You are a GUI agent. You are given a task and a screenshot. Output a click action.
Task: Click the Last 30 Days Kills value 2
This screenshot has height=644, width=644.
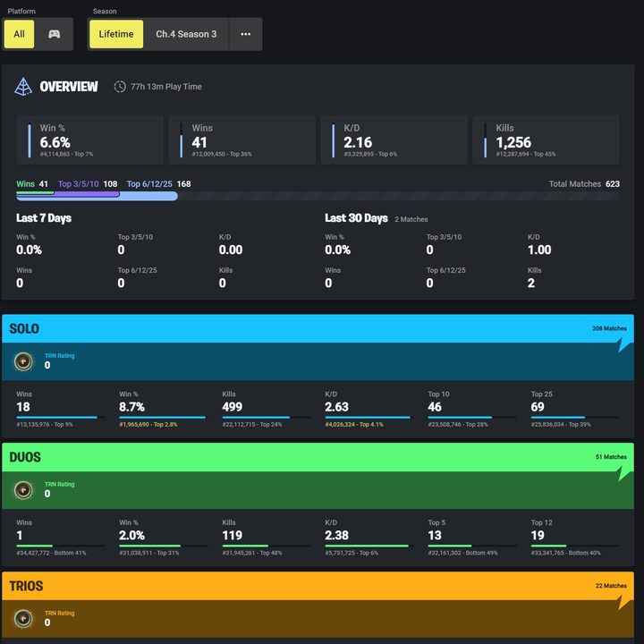[531, 283]
